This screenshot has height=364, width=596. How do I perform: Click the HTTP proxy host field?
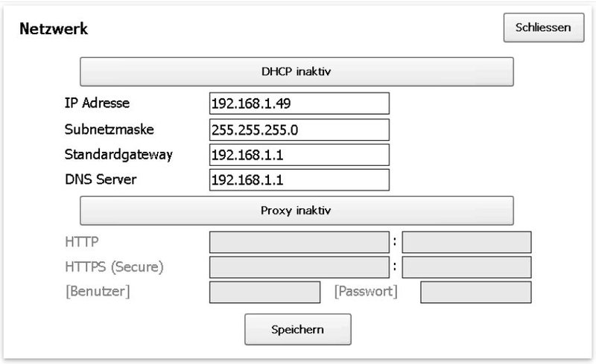tap(299, 242)
